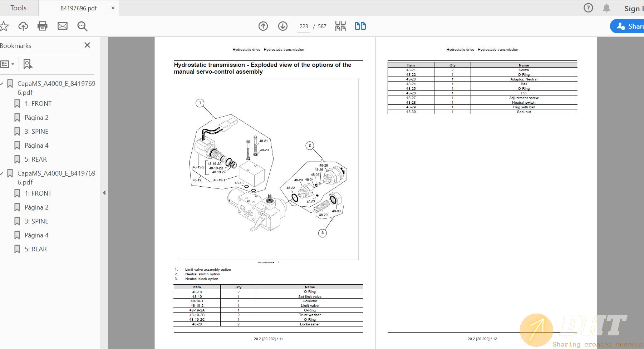Print the document with printer icon

[43, 26]
